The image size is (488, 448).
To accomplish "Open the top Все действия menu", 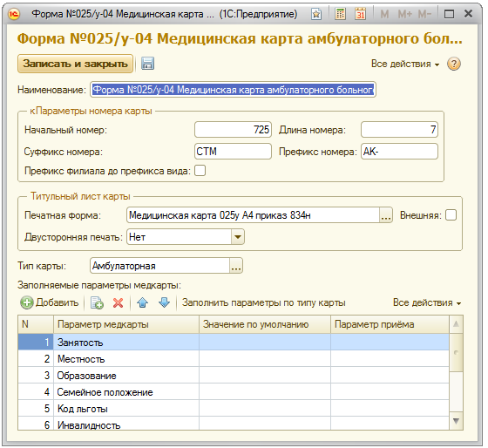I will point(405,64).
